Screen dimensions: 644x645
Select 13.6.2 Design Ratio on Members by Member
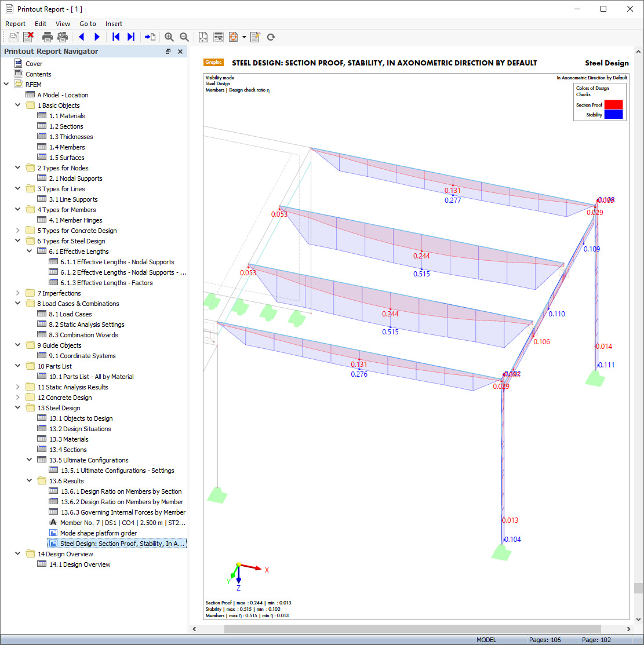click(122, 502)
